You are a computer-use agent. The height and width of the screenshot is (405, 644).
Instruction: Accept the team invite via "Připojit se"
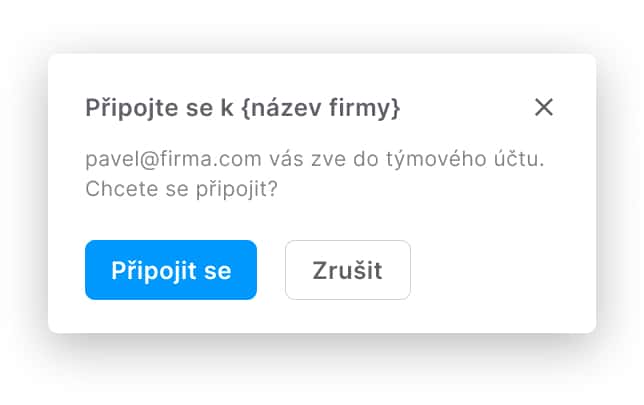click(x=171, y=270)
